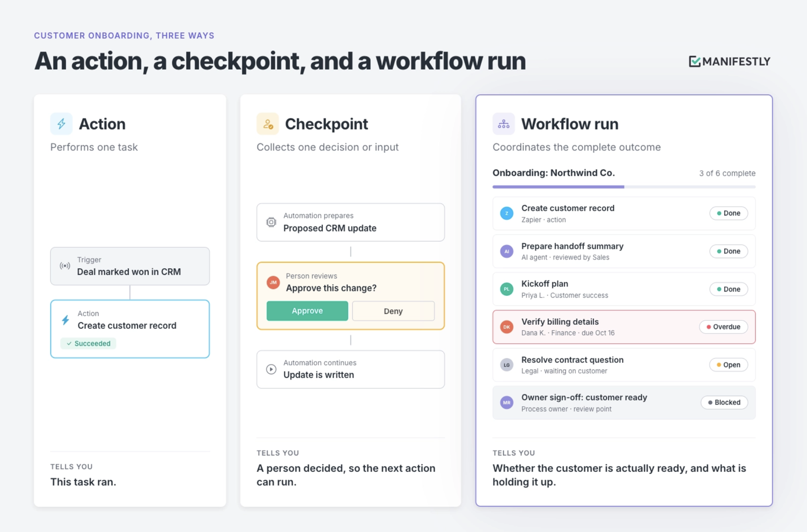The height and width of the screenshot is (532, 807).
Task: Click the Overdue badge on Verify billing details
Action: pyautogui.click(x=724, y=327)
